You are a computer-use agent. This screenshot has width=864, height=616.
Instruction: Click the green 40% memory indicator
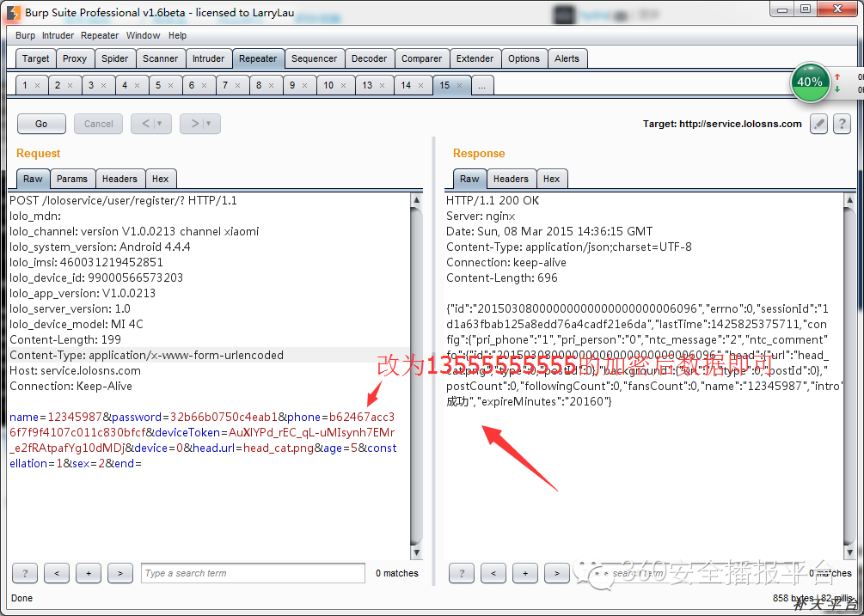point(810,82)
